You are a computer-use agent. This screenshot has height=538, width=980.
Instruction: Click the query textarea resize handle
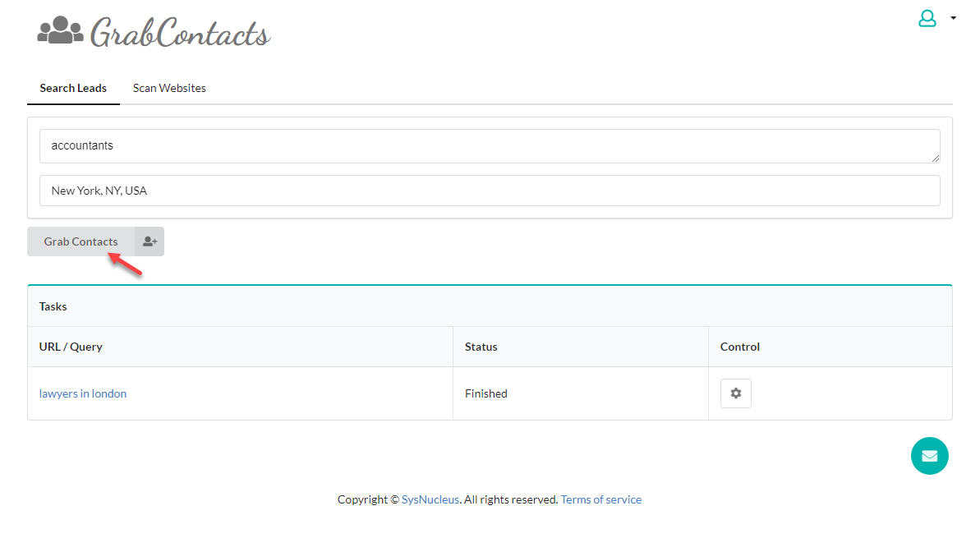click(936, 159)
